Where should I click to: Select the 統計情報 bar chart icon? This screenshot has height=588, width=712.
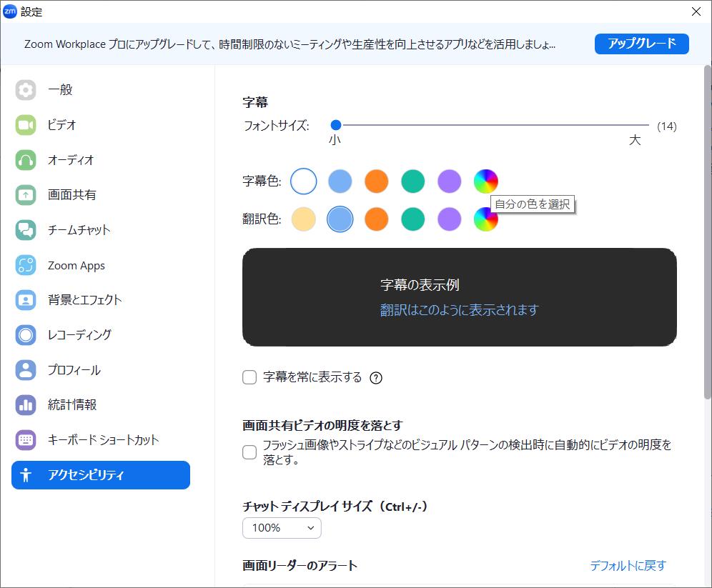26,404
